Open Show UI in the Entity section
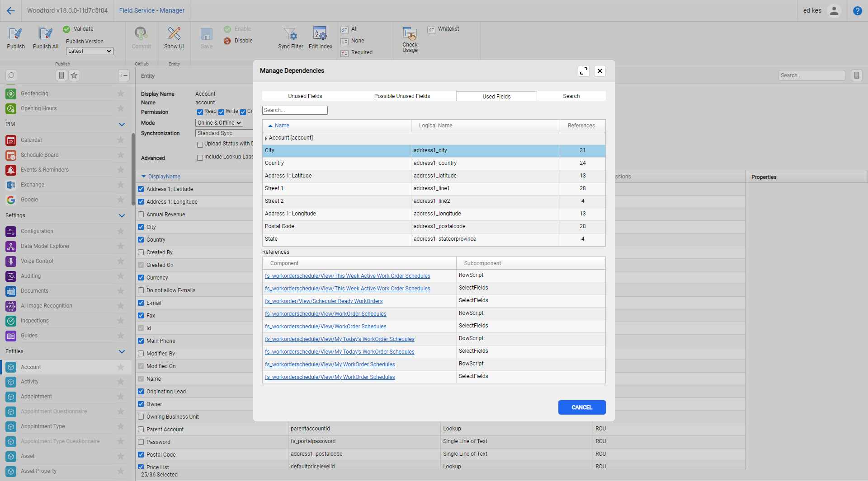868x481 pixels. [x=174, y=38]
